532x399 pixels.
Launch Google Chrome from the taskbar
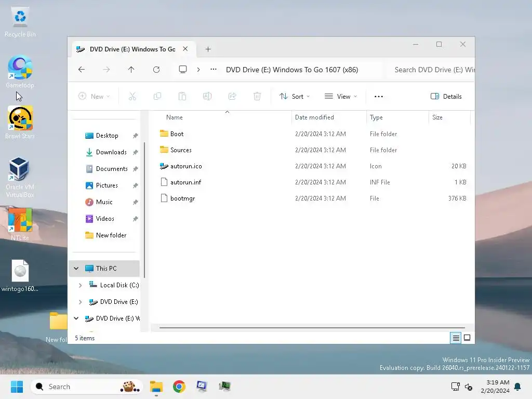(x=179, y=387)
